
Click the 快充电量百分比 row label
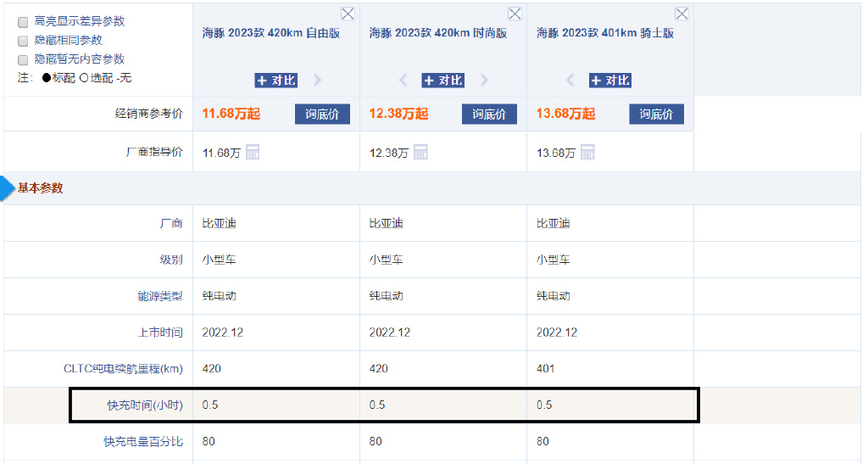tap(143, 442)
